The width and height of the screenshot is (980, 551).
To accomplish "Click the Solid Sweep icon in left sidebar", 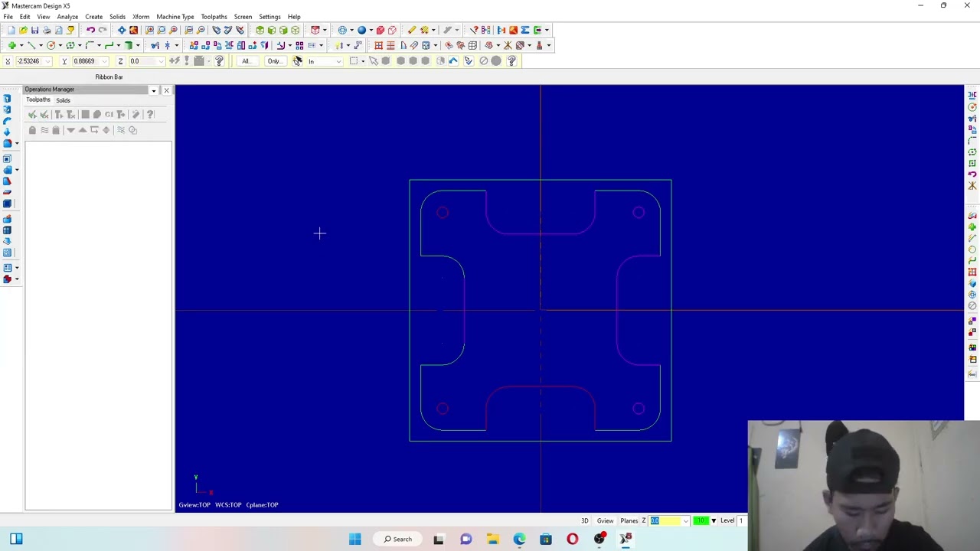I will coord(7,121).
